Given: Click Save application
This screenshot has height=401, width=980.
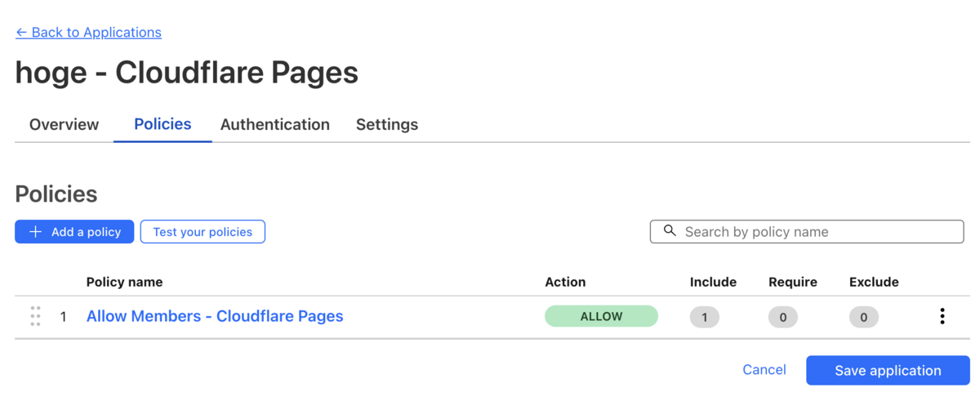Looking at the screenshot, I should click(888, 371).
